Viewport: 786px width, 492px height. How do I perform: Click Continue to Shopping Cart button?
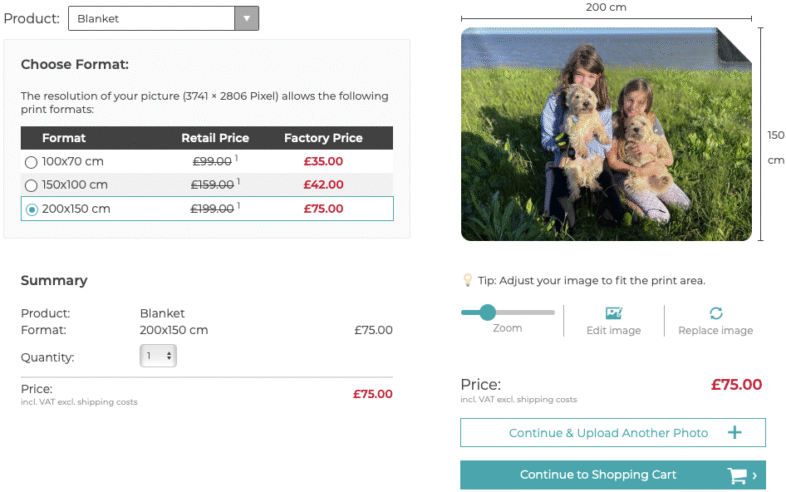pos(613,474)
